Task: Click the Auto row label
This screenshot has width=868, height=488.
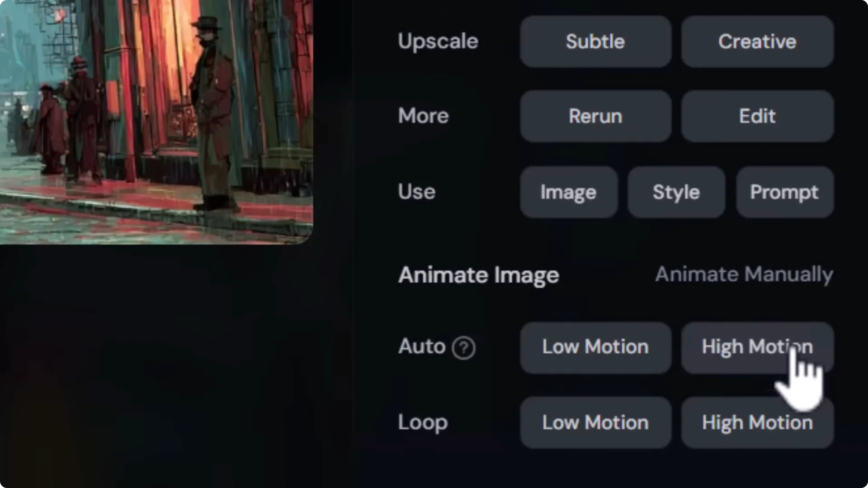Action: click(421, 347)
